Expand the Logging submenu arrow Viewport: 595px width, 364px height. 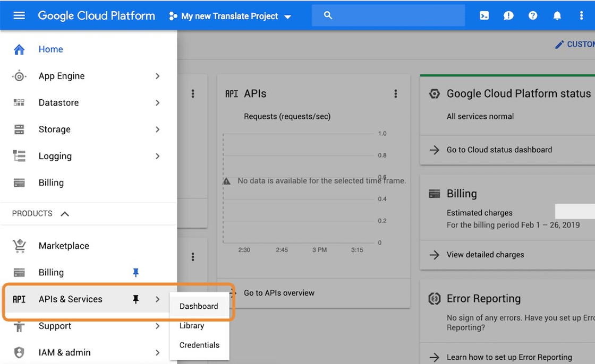click(x=157, y=156)
